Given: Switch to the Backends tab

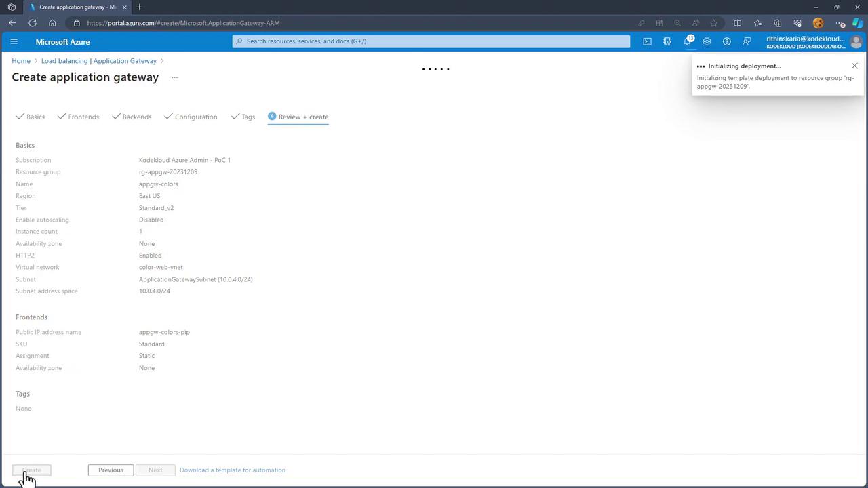Looking at the screenshot, I should point(132,117).
